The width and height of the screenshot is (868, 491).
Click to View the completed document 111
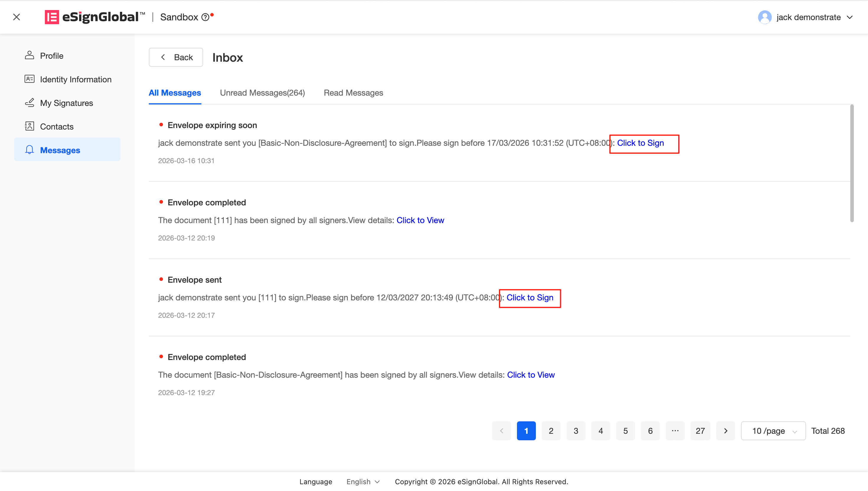420,220
